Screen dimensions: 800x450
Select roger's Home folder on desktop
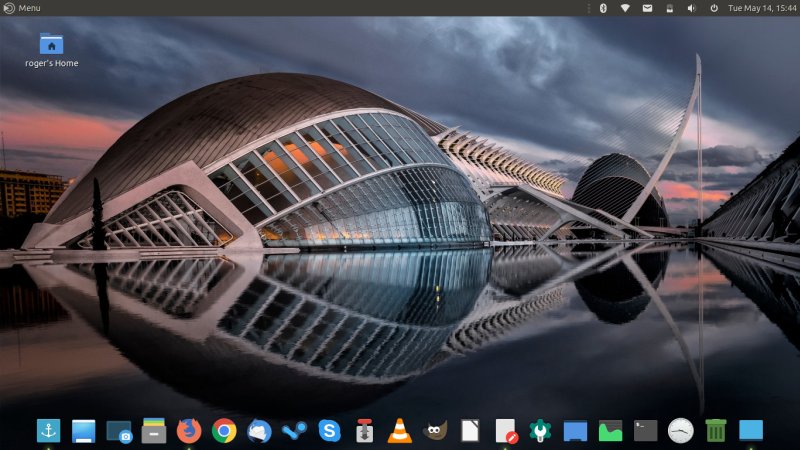click(51, 45)
